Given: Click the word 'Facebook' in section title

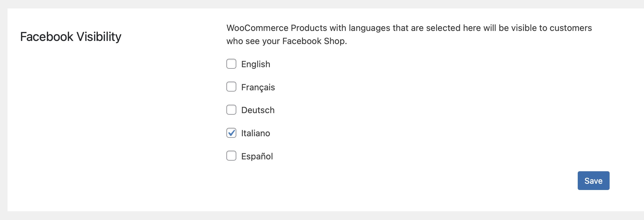Looking at the screenshot, I should click(x=47, y=37).
